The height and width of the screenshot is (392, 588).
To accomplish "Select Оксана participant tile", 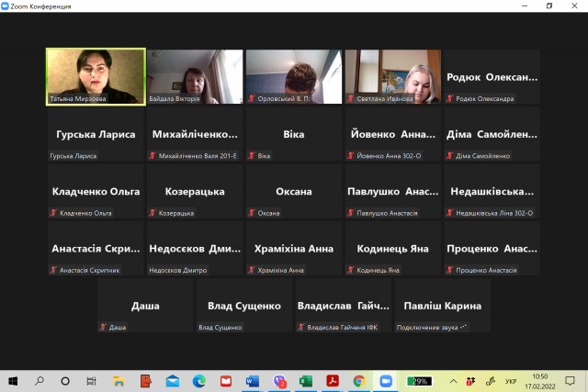I will (294, 191).
